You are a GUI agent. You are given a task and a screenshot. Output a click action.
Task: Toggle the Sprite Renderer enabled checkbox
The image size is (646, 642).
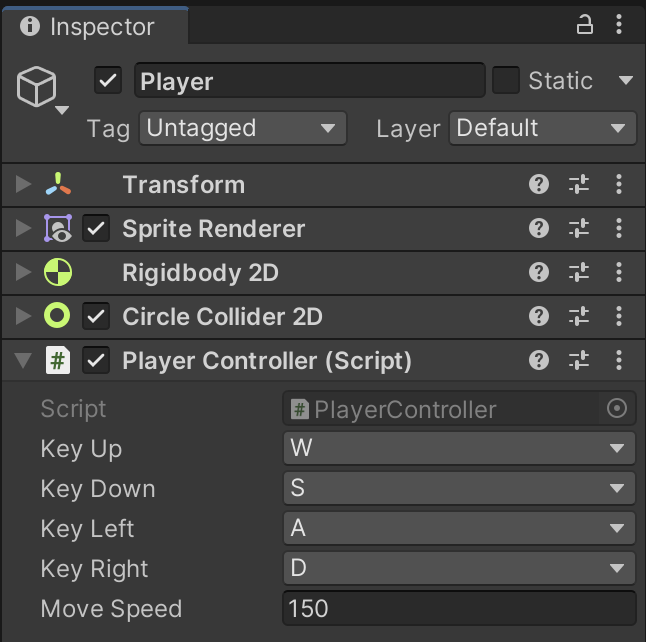pos(96,229)
